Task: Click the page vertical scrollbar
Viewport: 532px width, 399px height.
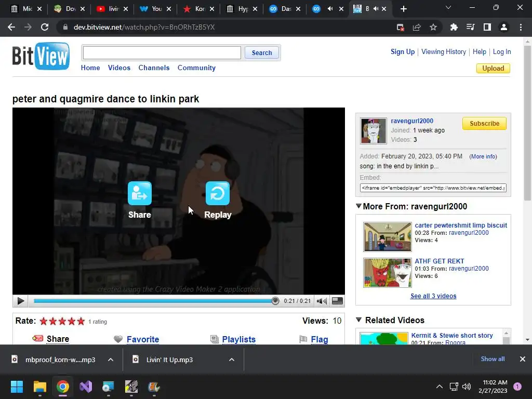Action: point(527,124)
